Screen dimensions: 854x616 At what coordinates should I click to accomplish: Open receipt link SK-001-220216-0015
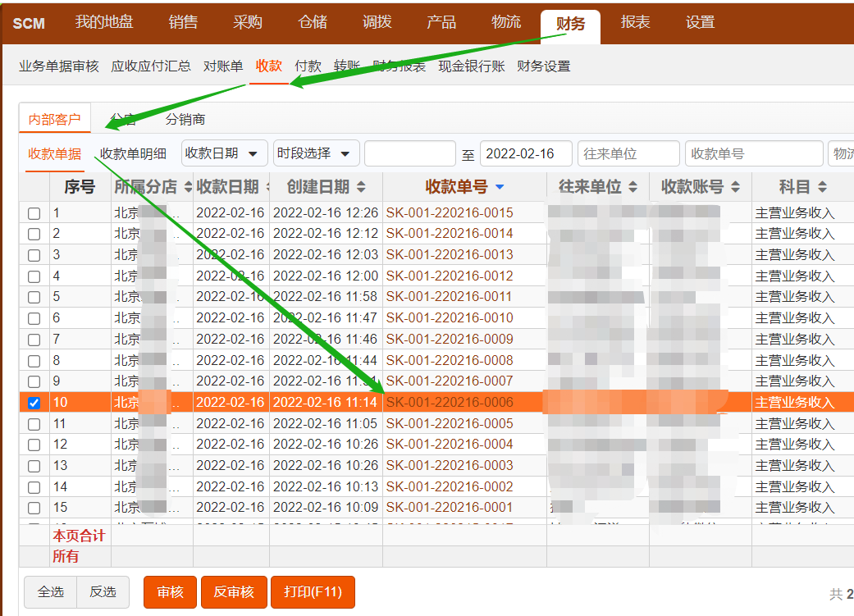pos(450,213)
